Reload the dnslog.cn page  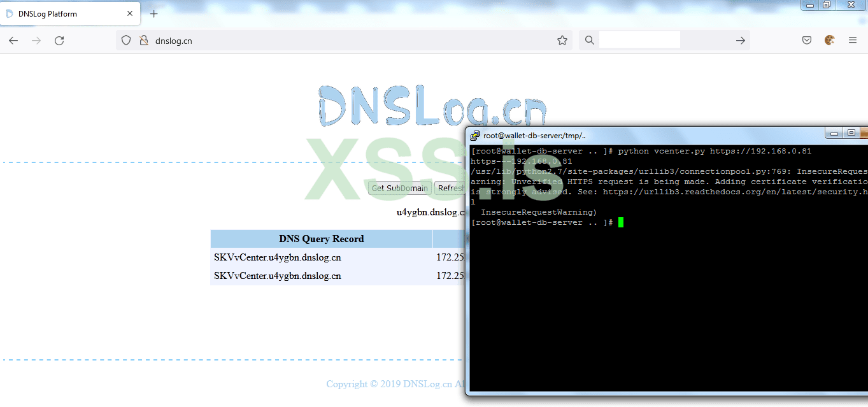pyautogui.click(x=59, y=40)
